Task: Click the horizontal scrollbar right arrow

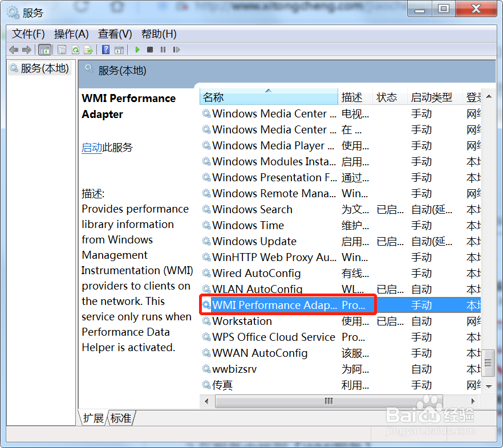Action: [x=473, y=401]
